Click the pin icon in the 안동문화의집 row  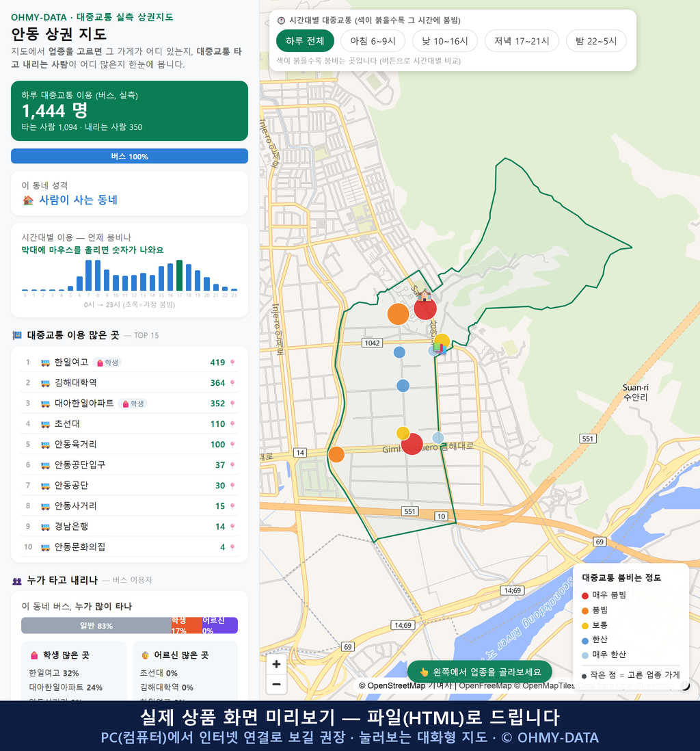pos(232,547)
